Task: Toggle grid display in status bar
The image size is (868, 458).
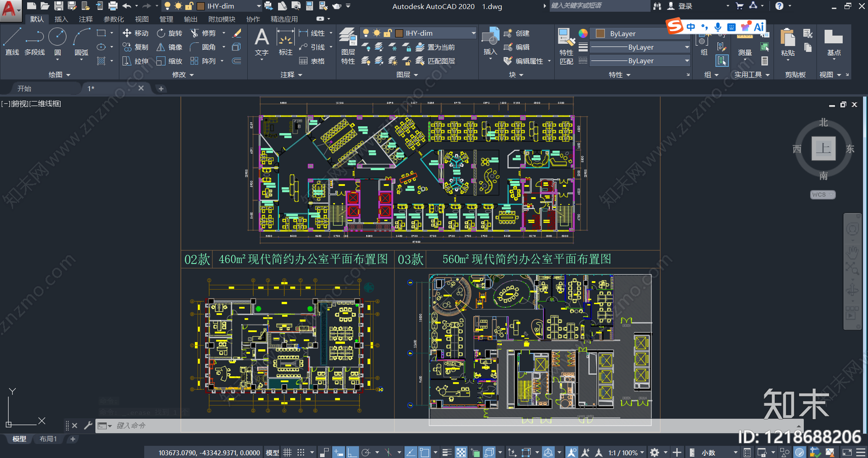Action: pos(288,453)
